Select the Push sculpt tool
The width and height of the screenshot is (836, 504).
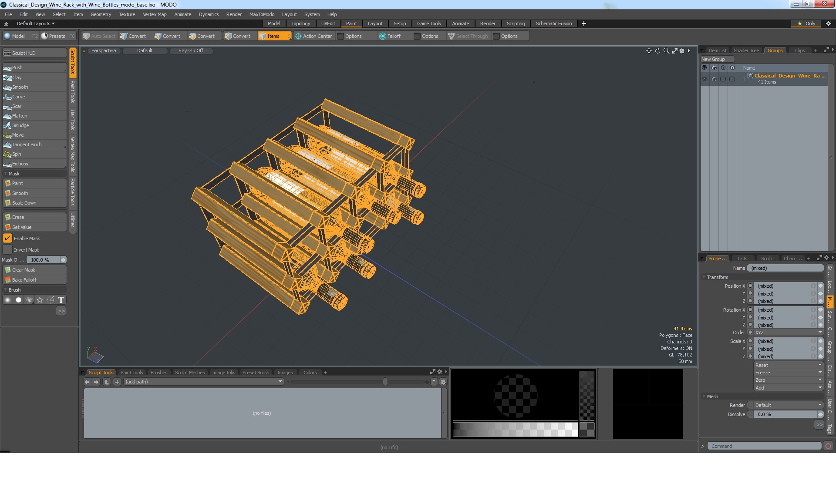34,67
